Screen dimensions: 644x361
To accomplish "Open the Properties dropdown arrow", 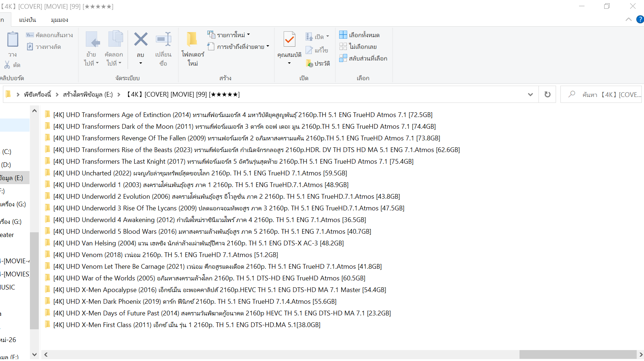I will pos(290,63).
